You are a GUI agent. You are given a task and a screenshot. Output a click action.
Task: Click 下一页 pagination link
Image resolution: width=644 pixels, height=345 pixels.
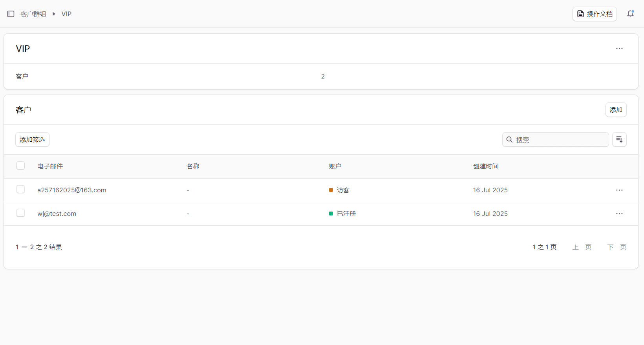[x=617, y=247]
